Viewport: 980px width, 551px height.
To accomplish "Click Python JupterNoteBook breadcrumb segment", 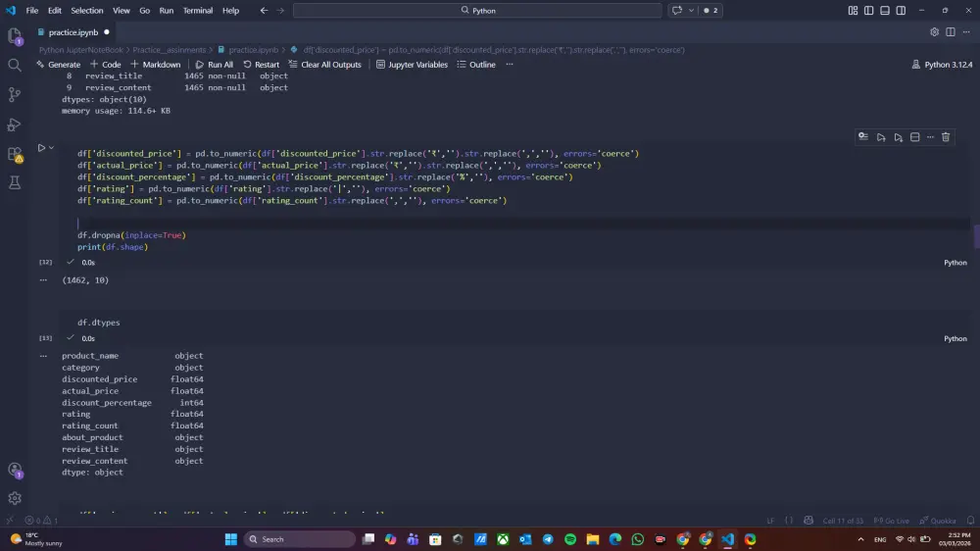I will pos(81,50).
